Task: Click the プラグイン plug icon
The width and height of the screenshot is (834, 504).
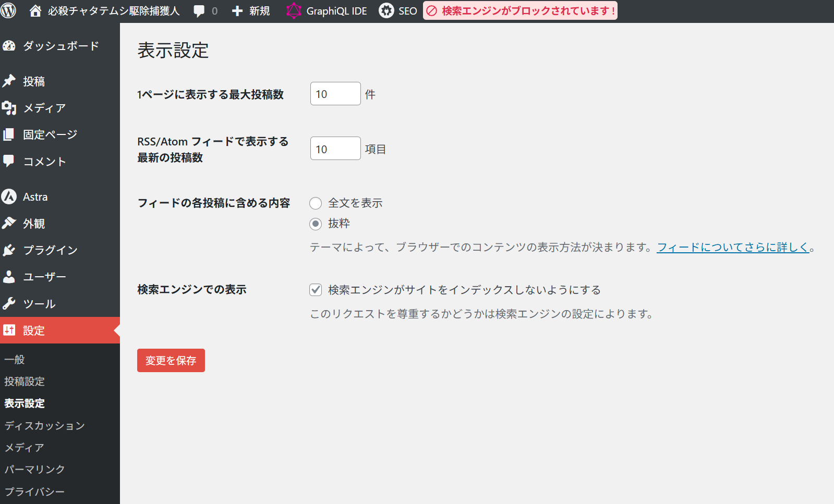Action: pos(9,250)
